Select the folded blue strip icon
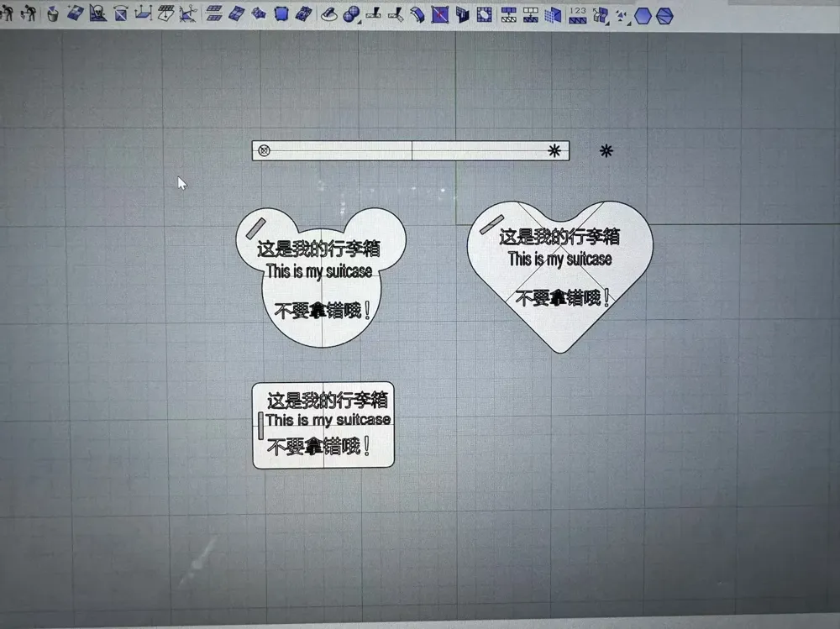 click(x=417, y=14)
